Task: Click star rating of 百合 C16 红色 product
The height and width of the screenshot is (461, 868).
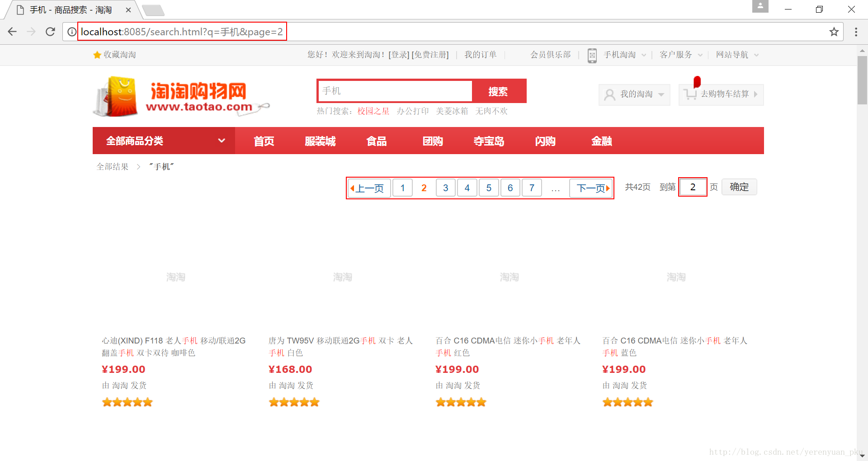Action: pos(461,402)
